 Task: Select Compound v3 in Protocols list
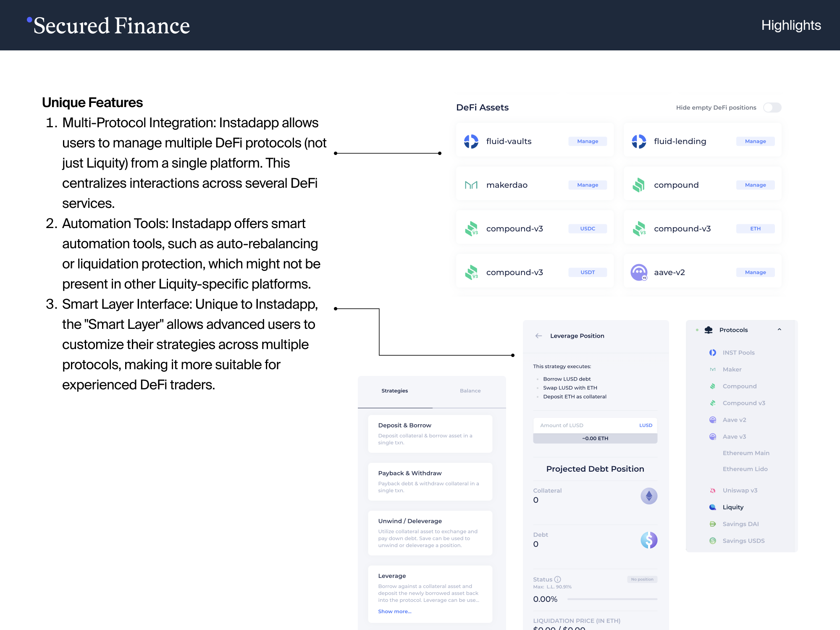coord(744,403)
